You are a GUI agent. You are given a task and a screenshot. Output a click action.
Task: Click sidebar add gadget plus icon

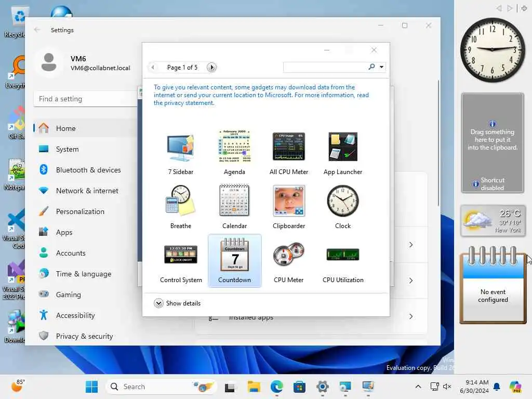coord(524,8)
